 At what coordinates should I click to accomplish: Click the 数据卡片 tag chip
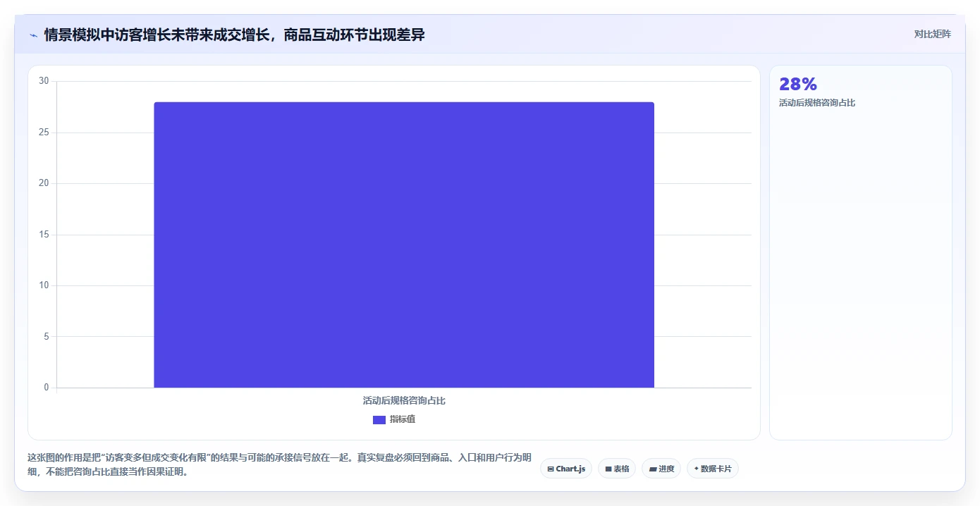click(713, 469)
